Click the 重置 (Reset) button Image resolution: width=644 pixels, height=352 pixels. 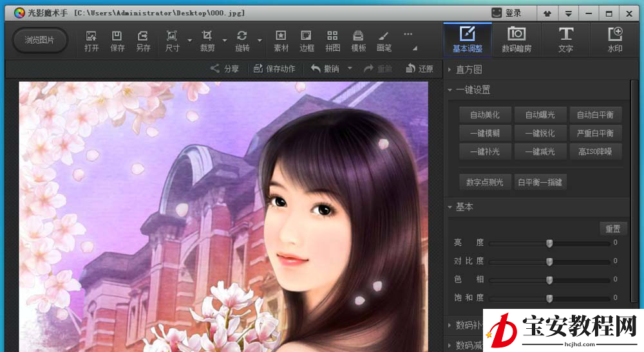pyautogui.click(x=613, y=229)
